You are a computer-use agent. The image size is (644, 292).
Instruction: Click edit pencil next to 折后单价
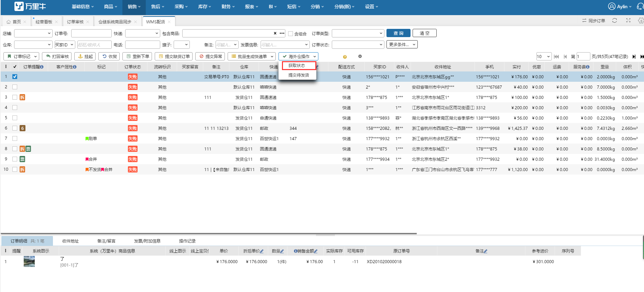pos(262,251)
